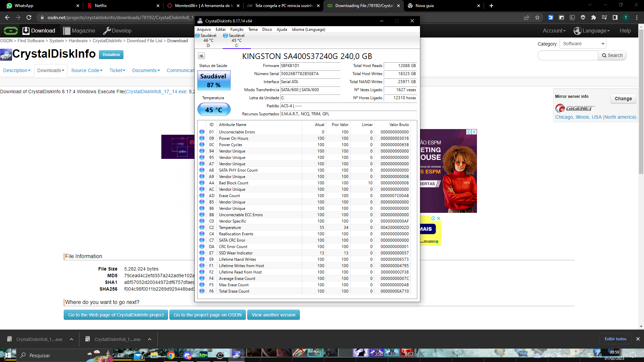Click the 45 °C temperature indicator
The image size is (644, 362).
(x=214, y=110)
